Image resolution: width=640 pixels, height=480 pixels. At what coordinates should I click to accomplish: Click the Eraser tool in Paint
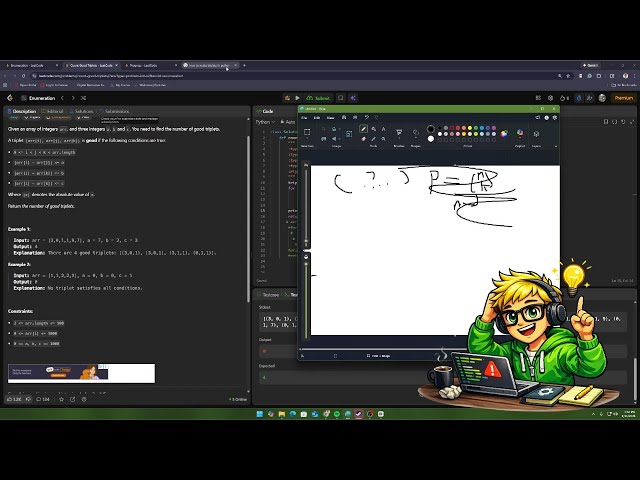(x=363, y=140)
